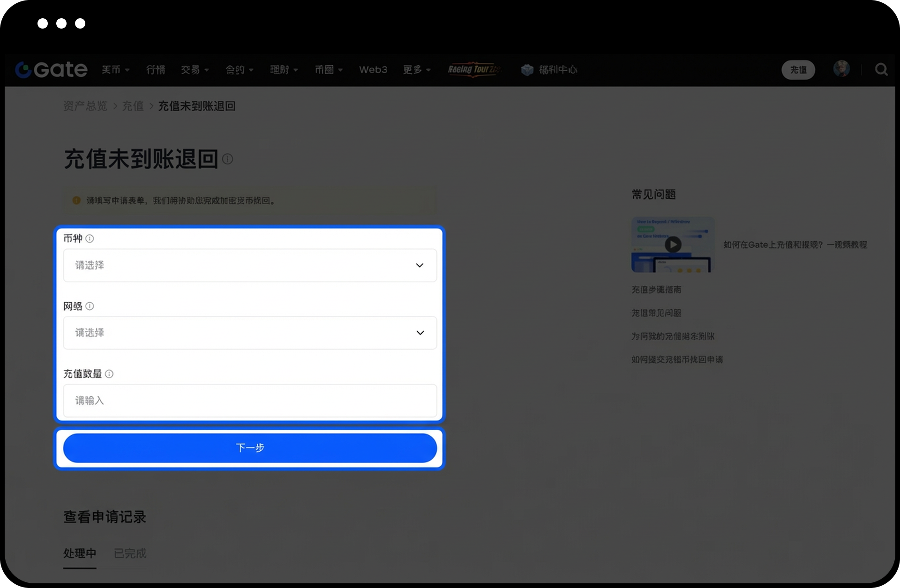Viewport: 900px width, 588px height.
Task: Open the search magnifier icon
Action: (881, 70)
